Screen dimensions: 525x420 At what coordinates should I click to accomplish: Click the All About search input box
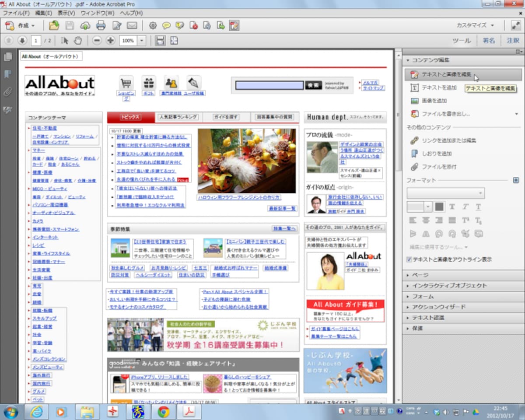(x=269, y=85)
